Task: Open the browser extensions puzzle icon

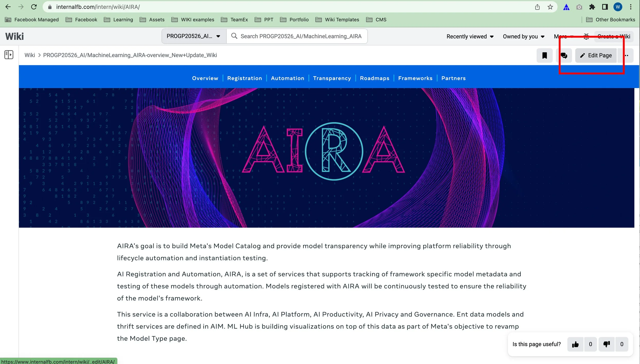Action: (592, 7)
